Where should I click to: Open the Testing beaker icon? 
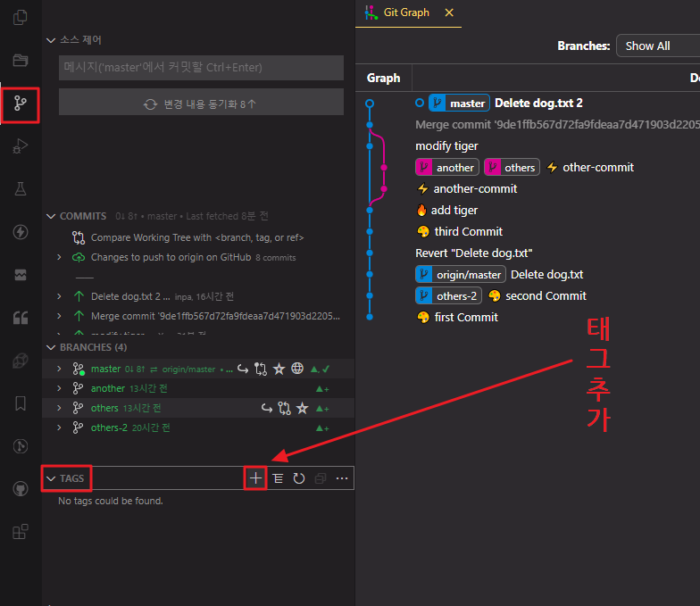pos(20,189)
